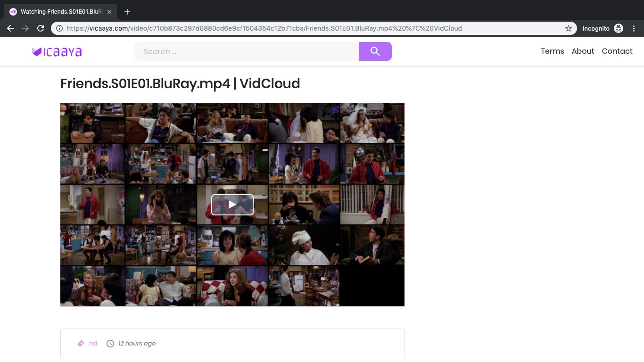Click the vicaaya.com address bar URL
Image resolution: width=644 pixels, height=362 pixels.
(x=264, y=28)
